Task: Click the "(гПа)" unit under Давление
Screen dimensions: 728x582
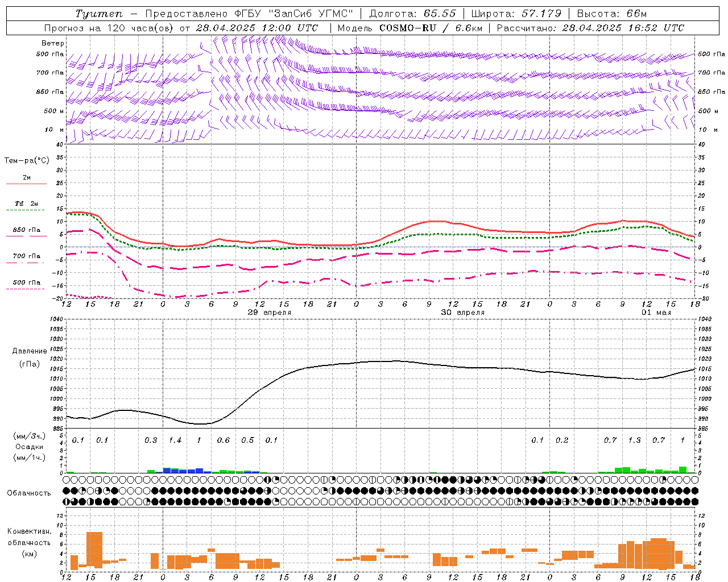Action: (30, 364)
